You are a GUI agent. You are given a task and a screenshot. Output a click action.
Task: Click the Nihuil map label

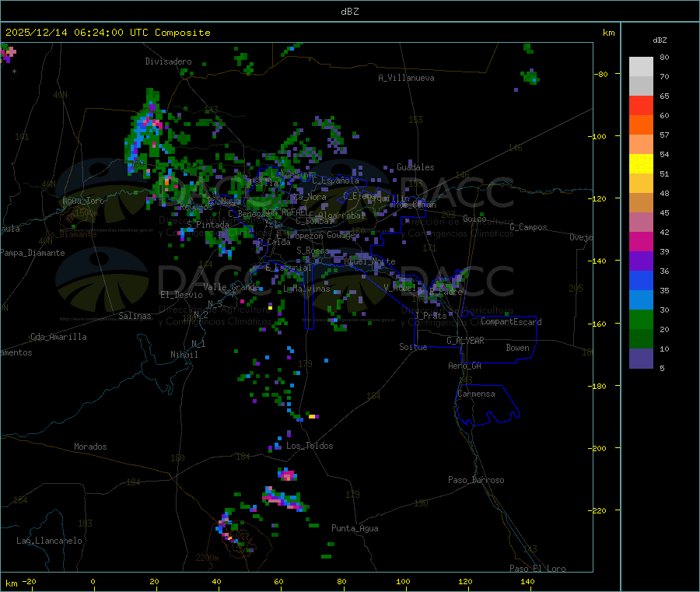(x=184, y=355)
